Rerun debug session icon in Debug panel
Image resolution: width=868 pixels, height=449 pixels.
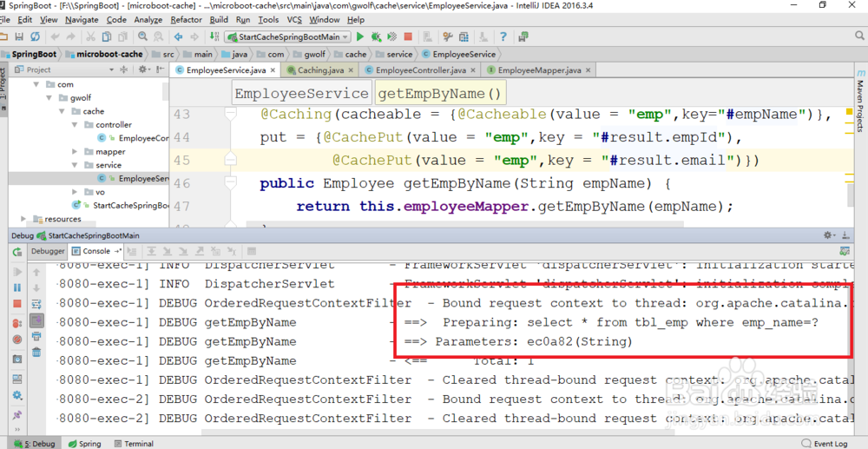17,252
